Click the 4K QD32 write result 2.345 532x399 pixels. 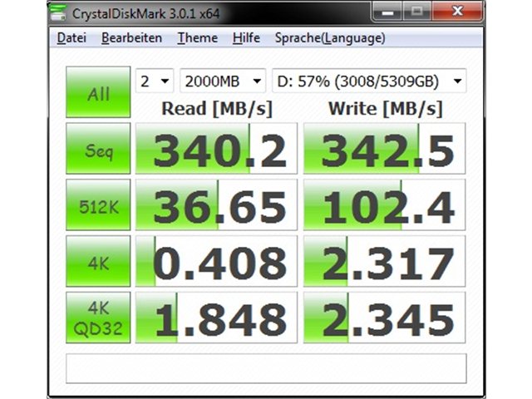click(x=384, y=318)
